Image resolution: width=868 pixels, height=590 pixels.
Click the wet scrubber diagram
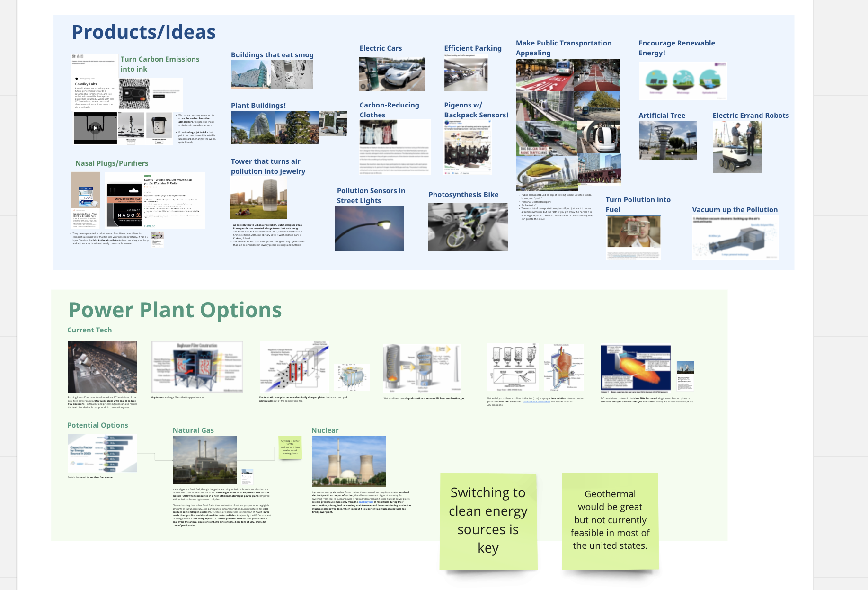pos(422,369)
